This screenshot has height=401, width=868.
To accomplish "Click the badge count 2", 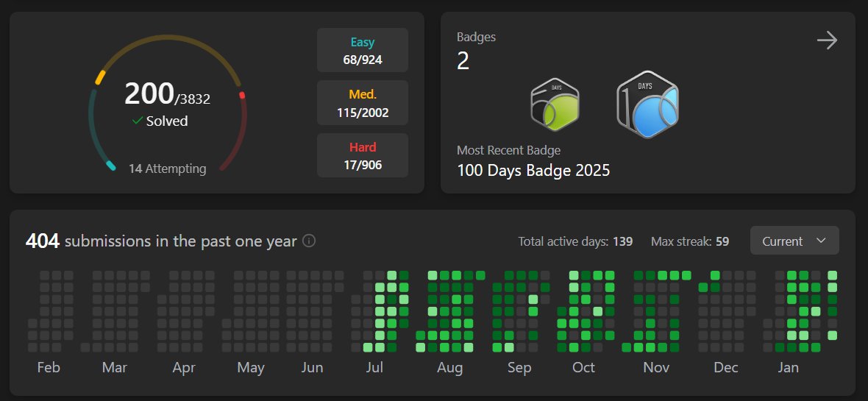I will 463,61.
